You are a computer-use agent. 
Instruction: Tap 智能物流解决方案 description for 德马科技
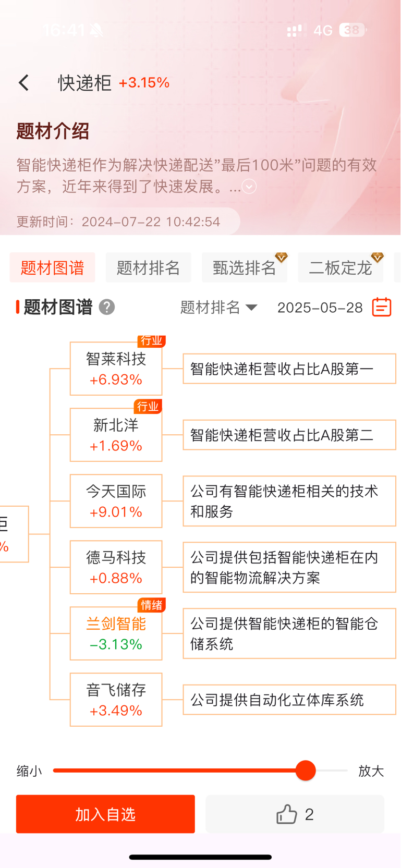point(289,567)
